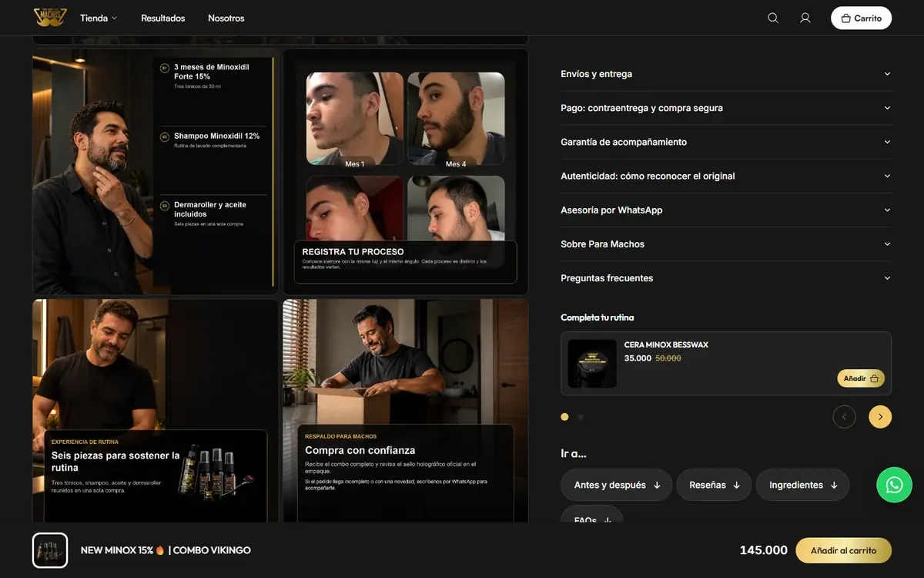Open the Registra tu proceso image card

point(406,171)
